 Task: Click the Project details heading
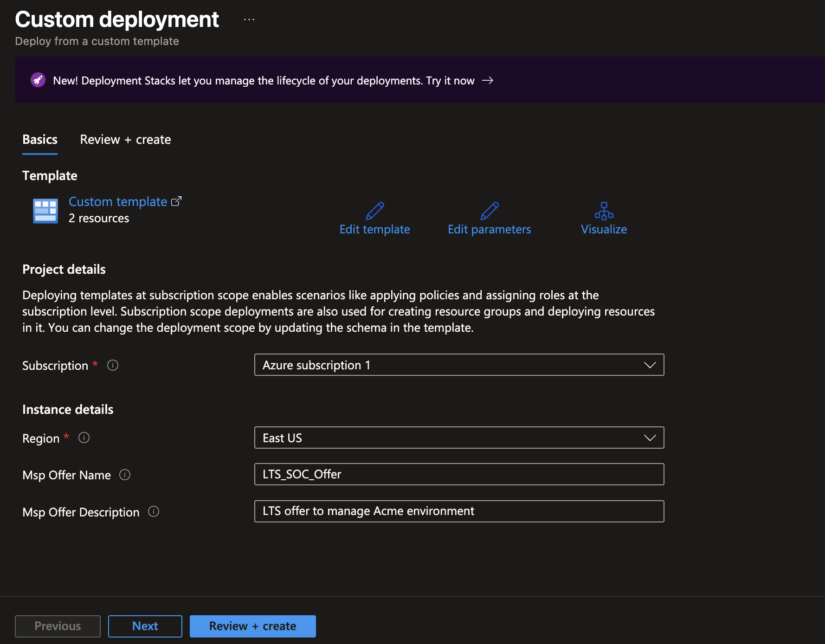pos(64,270)
